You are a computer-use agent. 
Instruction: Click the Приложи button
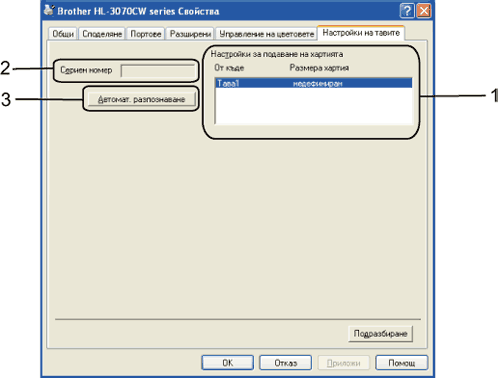[x=344, y=363]
